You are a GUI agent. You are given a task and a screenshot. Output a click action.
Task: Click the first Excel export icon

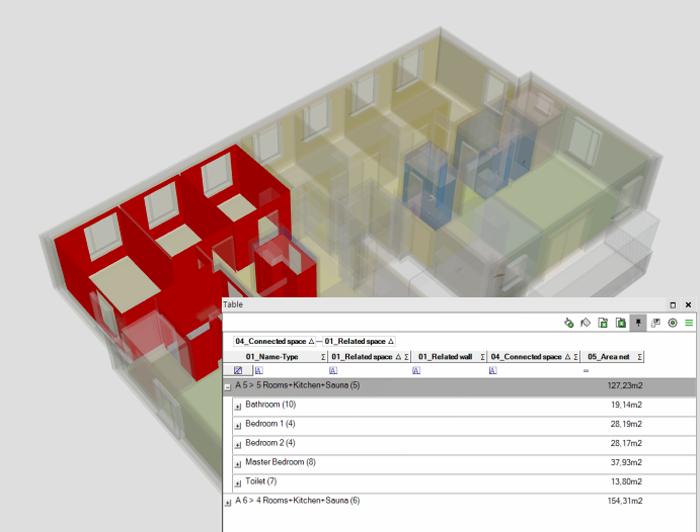tap(603, 323)
